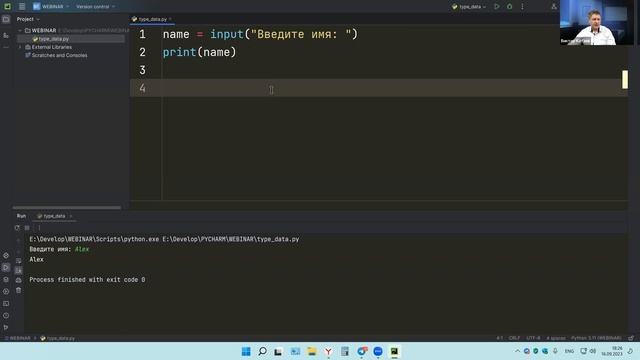Open Python Packages tool window icon
Viewport: 640px width, 360px height.
click(x=6, y=280)
